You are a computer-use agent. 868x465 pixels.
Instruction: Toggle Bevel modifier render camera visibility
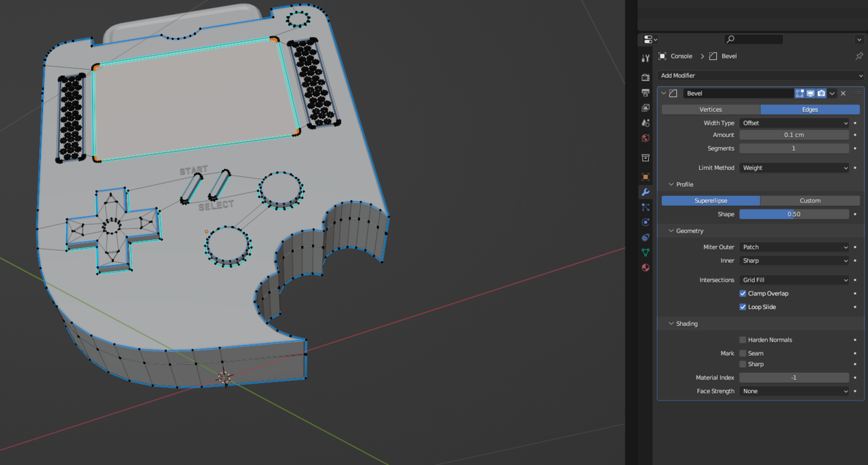click(821, 94)
